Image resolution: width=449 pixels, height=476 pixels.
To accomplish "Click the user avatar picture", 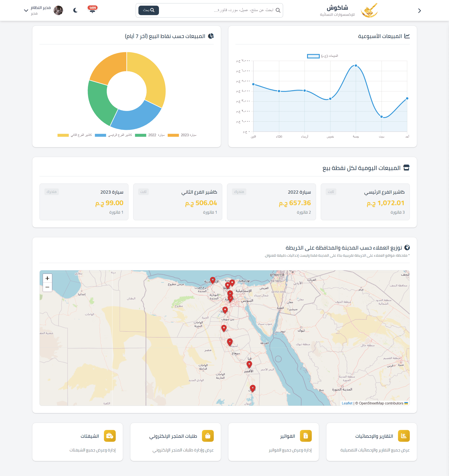I will pos(58,10).
